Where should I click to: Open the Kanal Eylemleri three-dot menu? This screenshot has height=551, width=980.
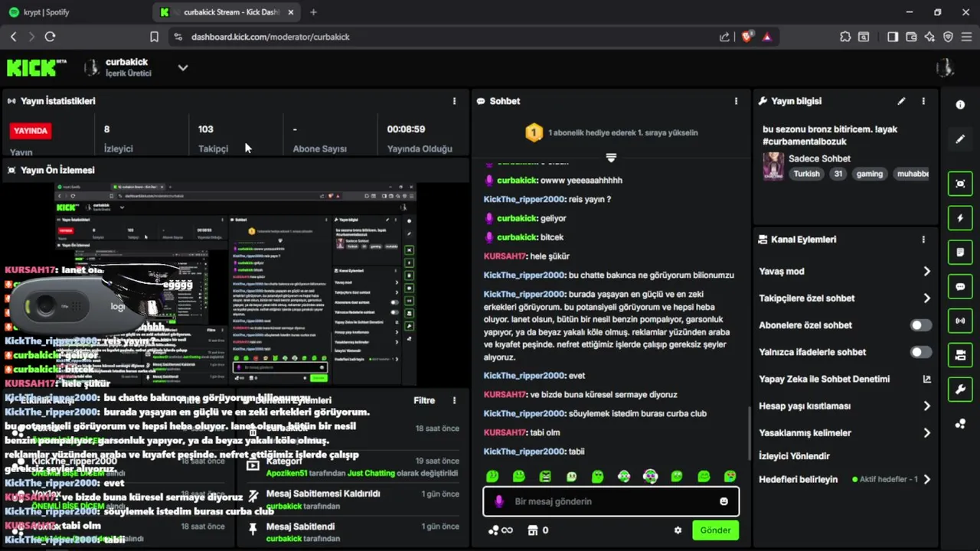[x=923, y=240]
